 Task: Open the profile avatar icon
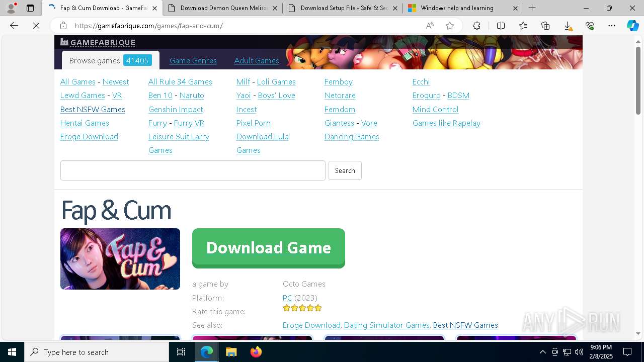[11, 8]
